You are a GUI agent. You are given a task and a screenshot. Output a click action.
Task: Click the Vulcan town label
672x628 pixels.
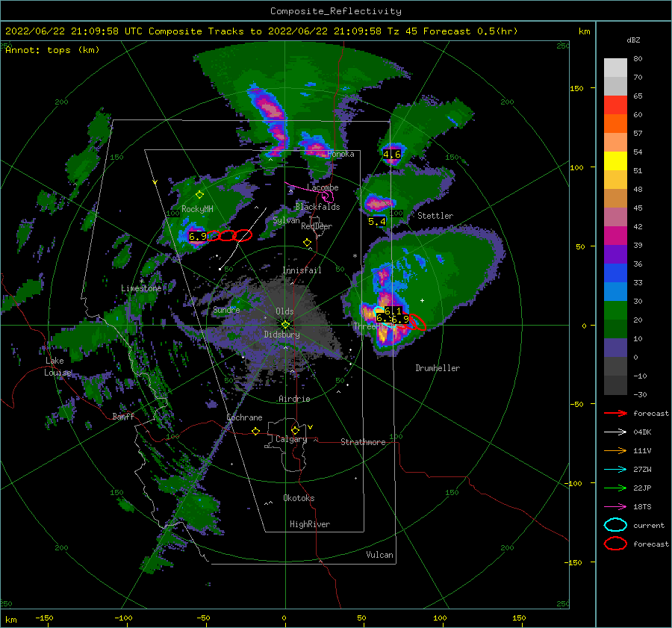(379, 555)
